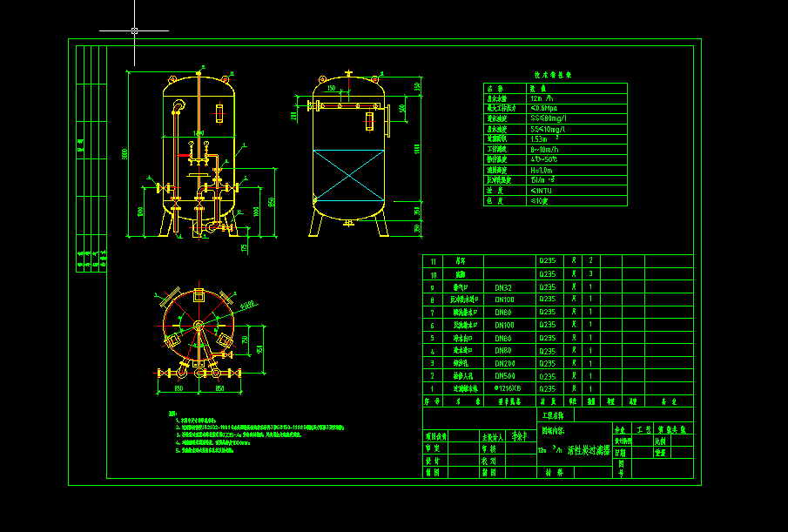Click the '≤10度' color value cell

pyautogui.click(x=539, y=201)
